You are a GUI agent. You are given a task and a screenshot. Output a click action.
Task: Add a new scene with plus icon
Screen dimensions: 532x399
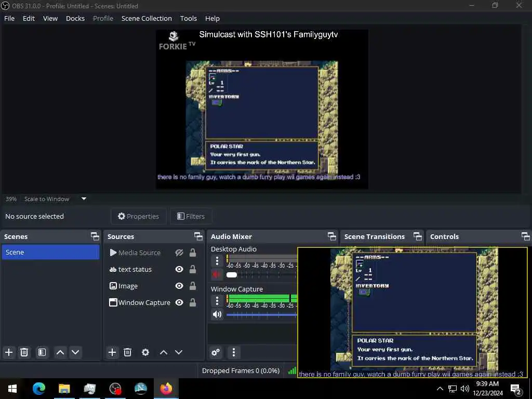pyautogui.click(x=9, y=353)
